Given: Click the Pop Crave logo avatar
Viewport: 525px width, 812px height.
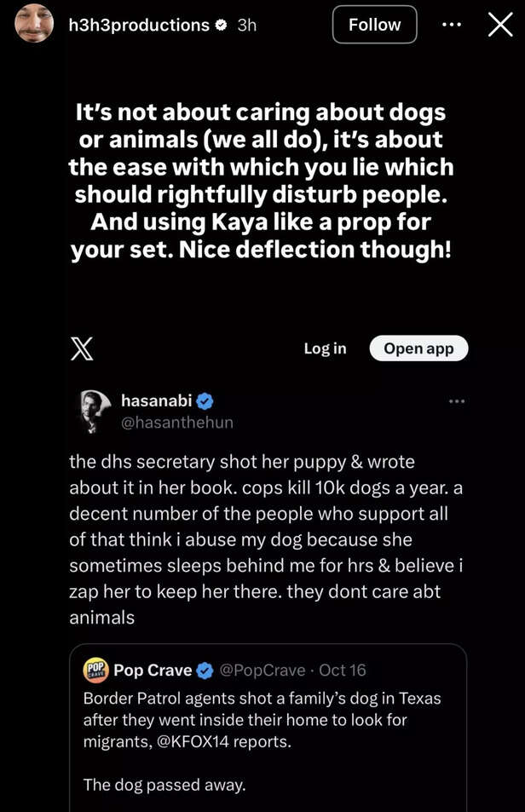Looking at the screenshot, I should click(x=94, y=671).
